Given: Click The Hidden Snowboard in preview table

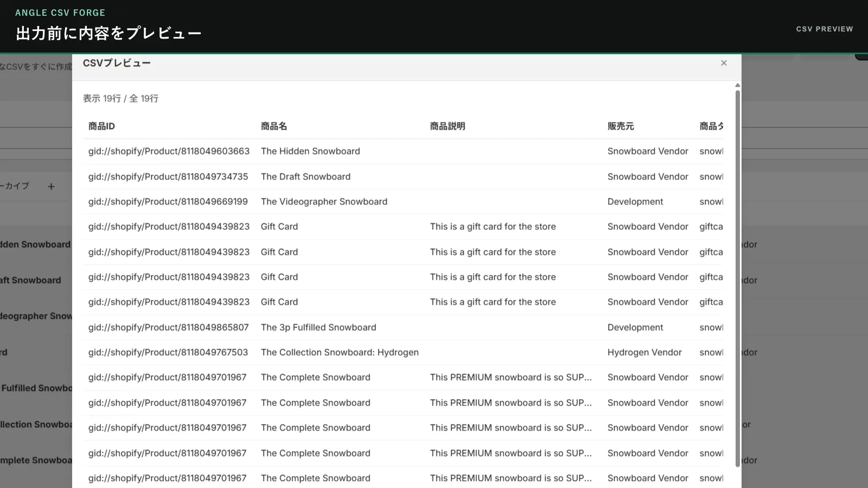Looking at the screenshot, I should pos(310,151).
